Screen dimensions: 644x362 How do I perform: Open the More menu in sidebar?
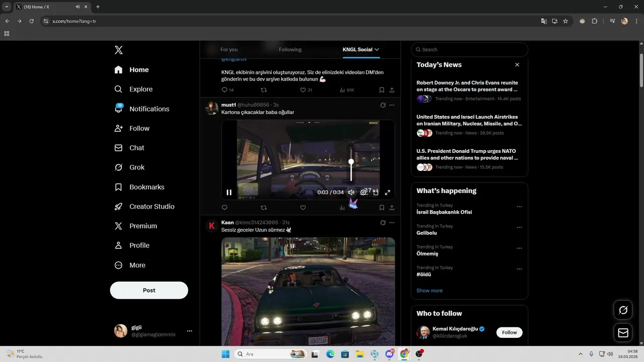[130, 265]
